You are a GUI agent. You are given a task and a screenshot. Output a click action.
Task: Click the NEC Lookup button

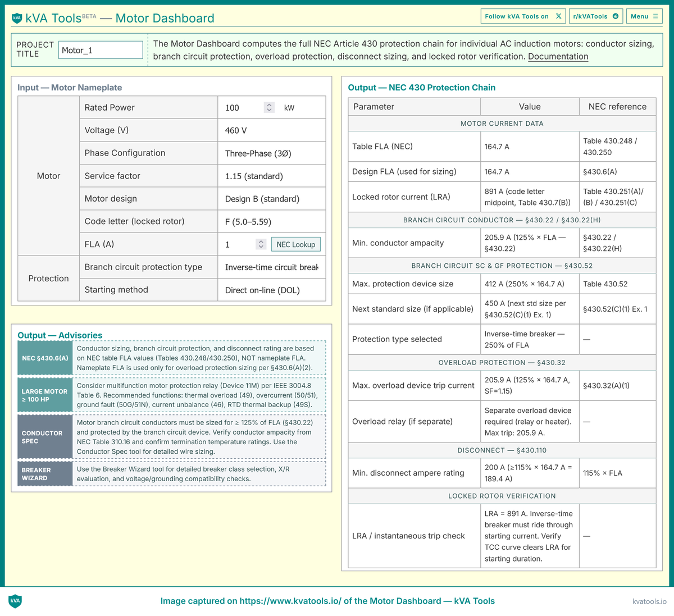(x=296, y=244)
